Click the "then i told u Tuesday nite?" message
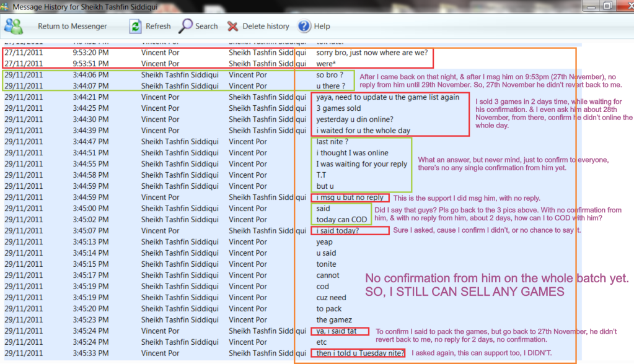634x364 pixels. (360, 353)
